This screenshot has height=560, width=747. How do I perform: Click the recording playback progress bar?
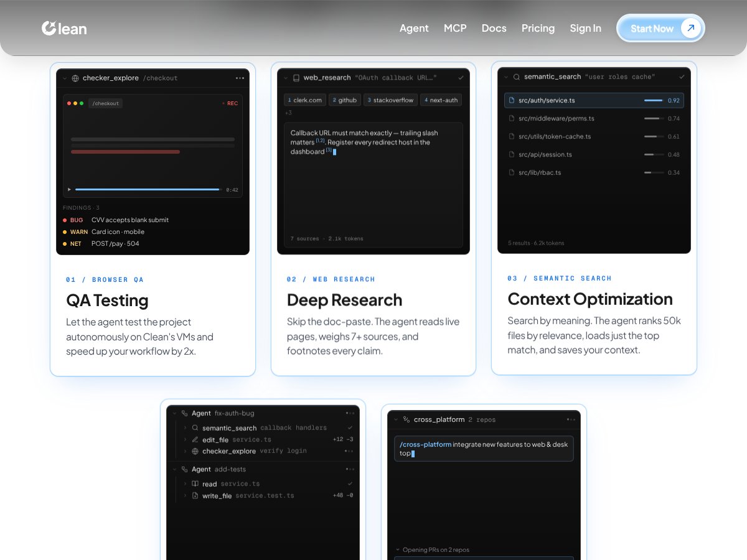pyautogui.click(x=148, y=189)
